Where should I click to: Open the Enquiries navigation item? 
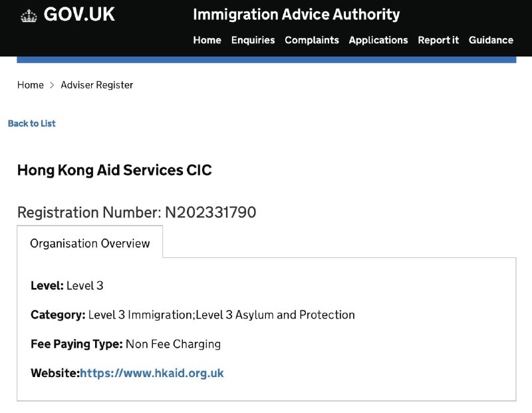tap(253, 40)
